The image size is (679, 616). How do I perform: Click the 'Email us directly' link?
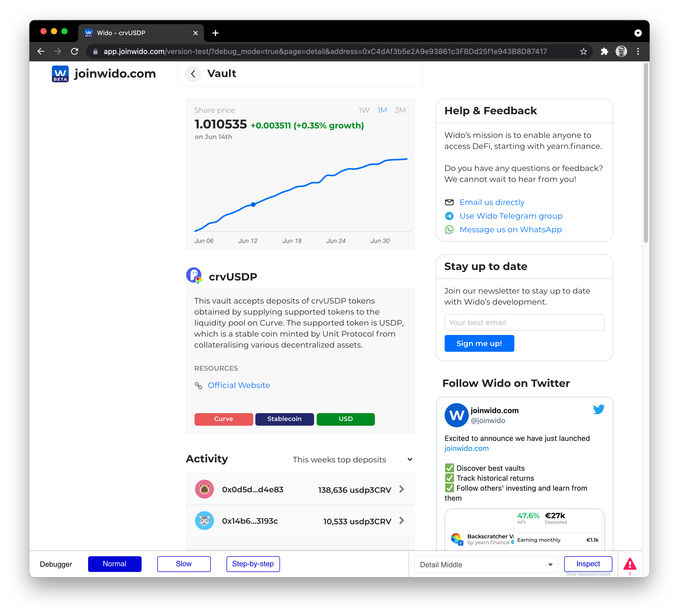pos(492,202)
